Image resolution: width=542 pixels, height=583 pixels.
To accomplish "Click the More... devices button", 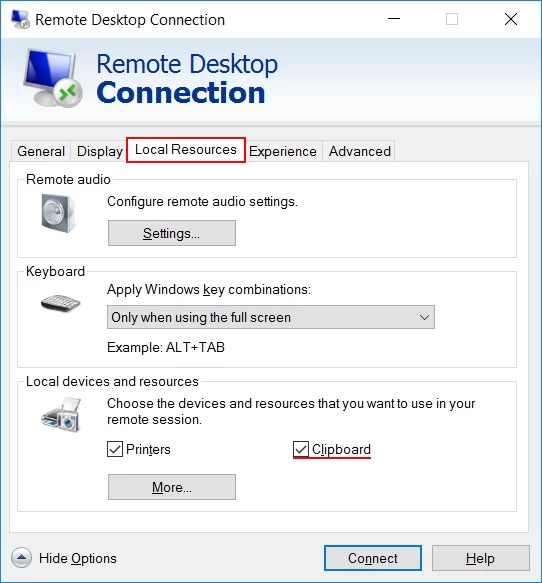I will tap(172, 487).
